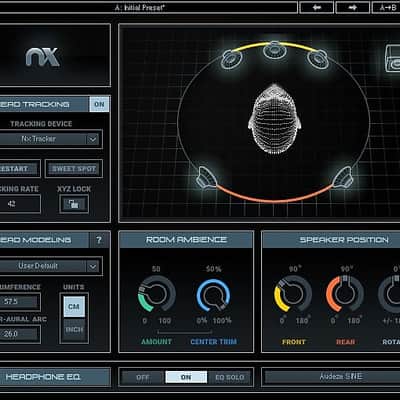
Task: Click the Restart tracking button
Action: (x=20, y=169)
